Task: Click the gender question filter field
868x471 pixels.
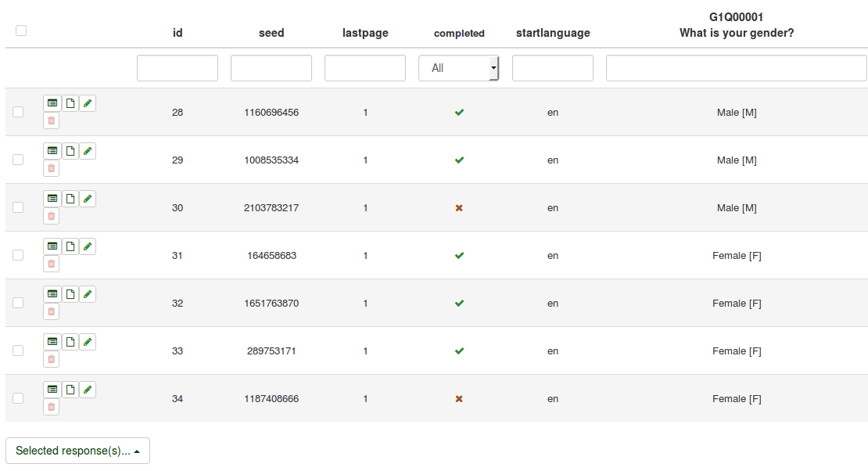Action: point(736,68)
